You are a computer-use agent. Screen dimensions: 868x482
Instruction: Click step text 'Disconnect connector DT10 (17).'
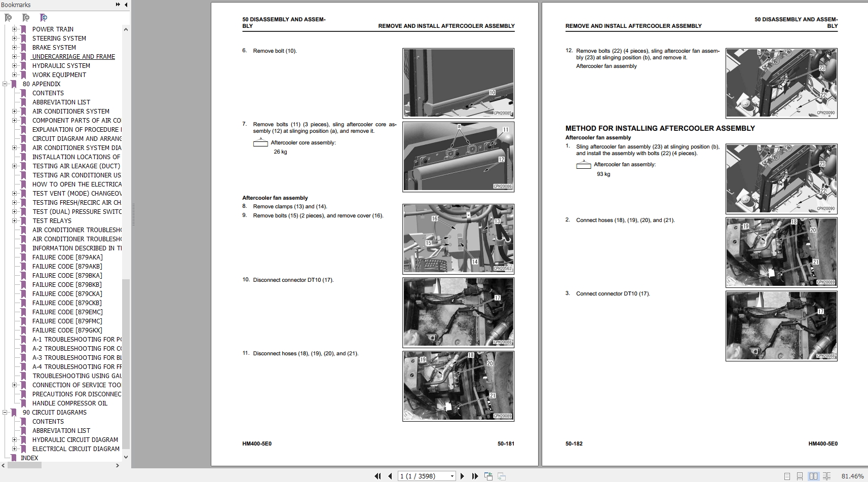click(293, 280)
